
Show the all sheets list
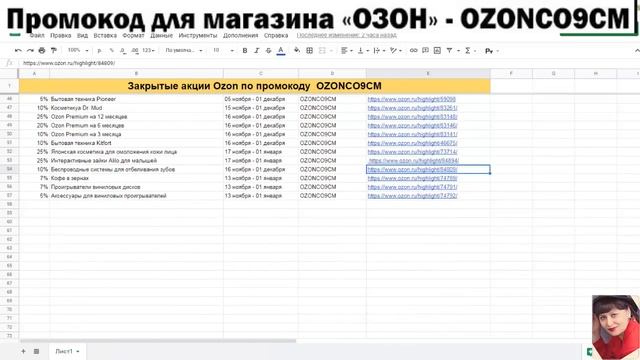(36, 351)
